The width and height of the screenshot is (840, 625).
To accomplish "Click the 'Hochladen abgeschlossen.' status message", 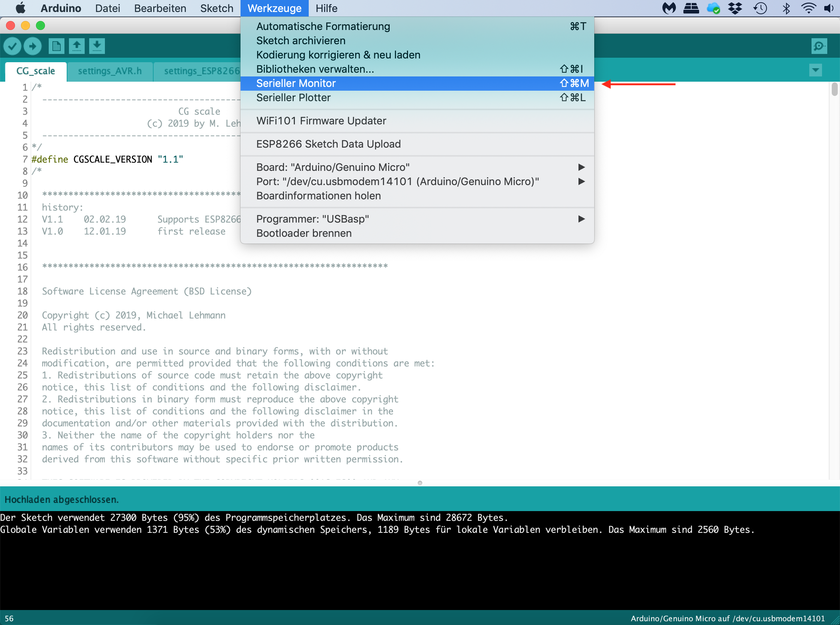I will point(62,500).
